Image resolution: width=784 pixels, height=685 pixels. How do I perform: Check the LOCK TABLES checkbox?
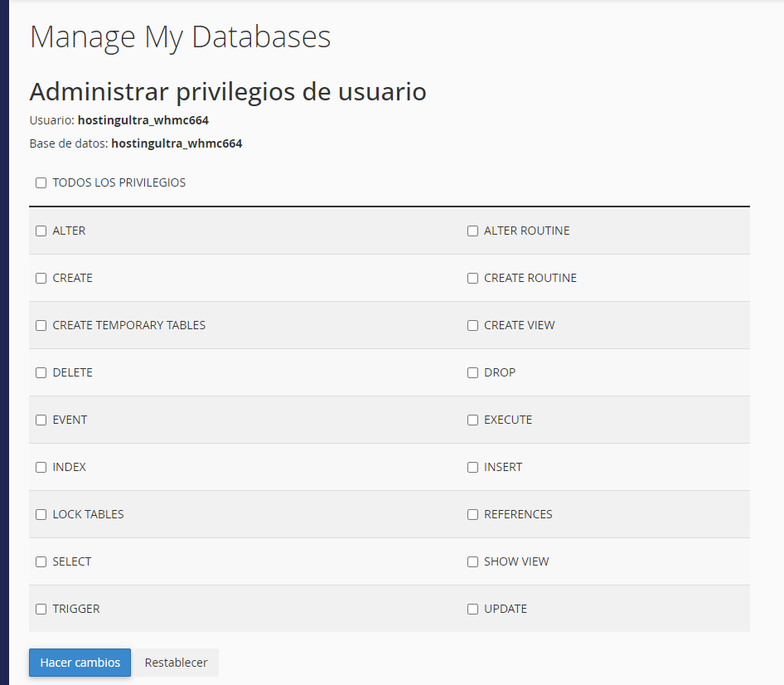click(x=41, y=514)
